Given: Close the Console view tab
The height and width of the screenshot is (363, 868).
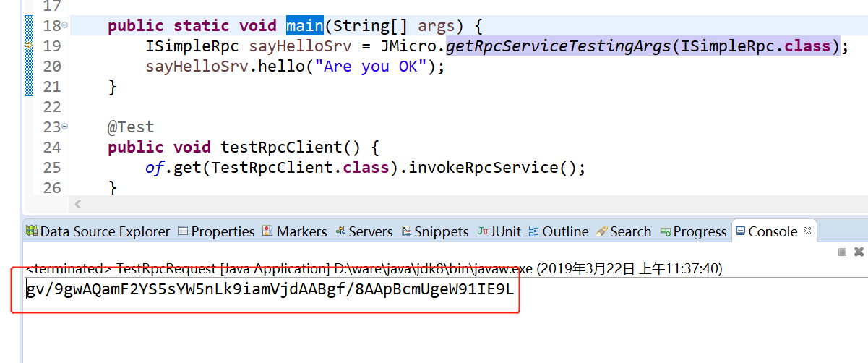Looking at the screenshot, I should (807, 231).
